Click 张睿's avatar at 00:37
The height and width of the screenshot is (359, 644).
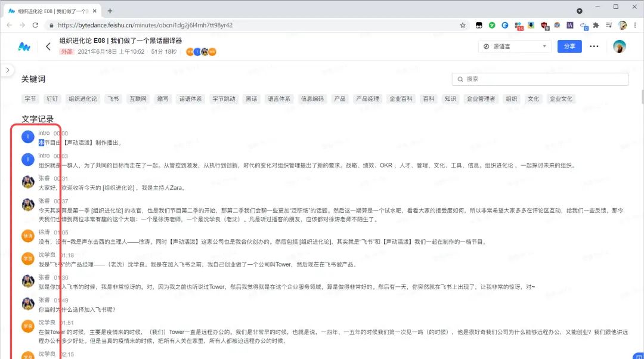pos(28,204)
